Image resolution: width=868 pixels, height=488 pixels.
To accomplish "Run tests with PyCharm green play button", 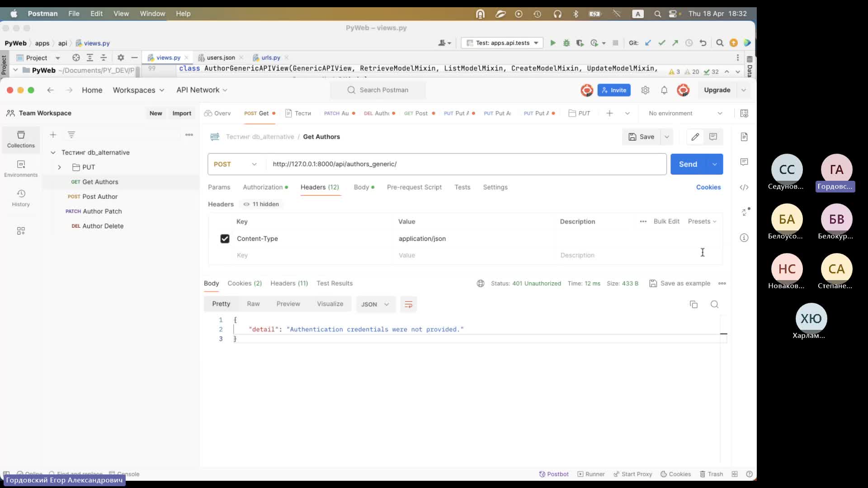I will [x=552, y=43].
